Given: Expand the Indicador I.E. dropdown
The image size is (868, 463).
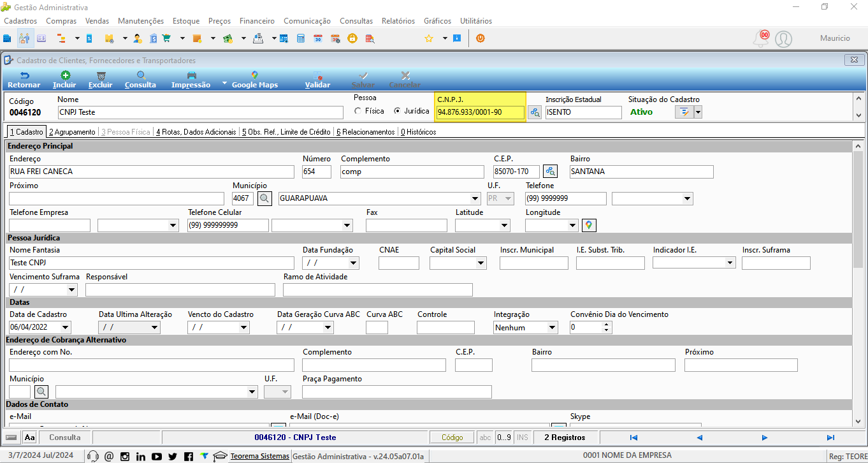Looking at the screenshot, I should (730, 263).
